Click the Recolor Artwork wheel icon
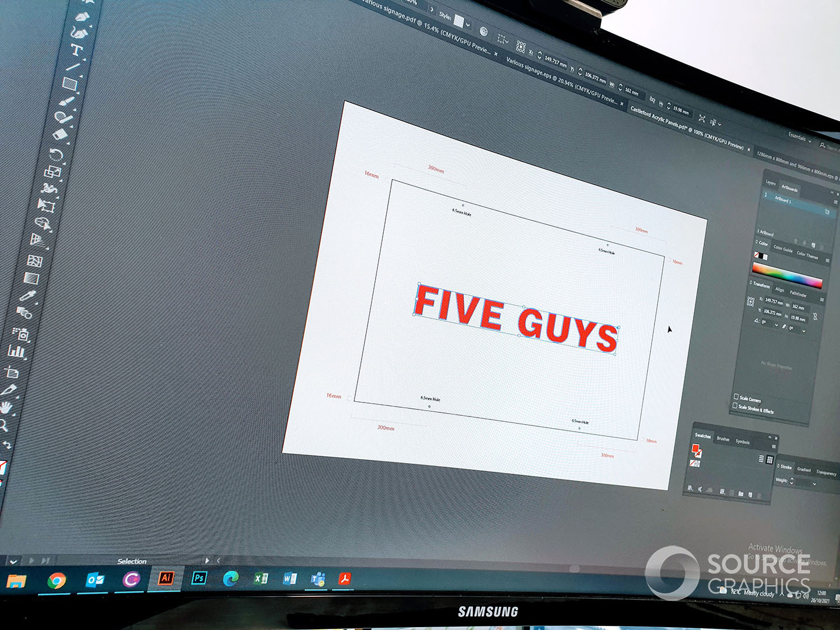Screen dimensions: 840x630 [x=484, y=31]
